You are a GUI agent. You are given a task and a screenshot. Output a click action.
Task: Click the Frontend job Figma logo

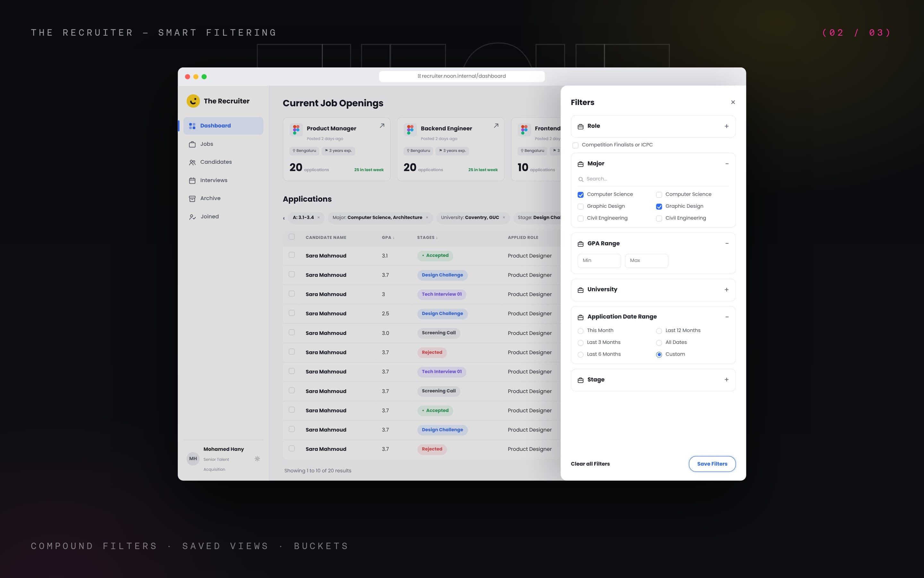[524, 130]
